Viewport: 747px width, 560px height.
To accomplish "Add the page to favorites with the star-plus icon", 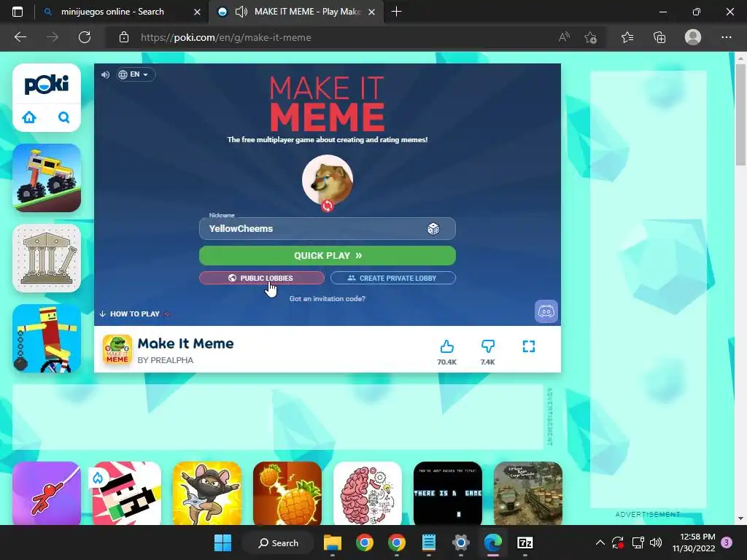I will pos(591,37).
